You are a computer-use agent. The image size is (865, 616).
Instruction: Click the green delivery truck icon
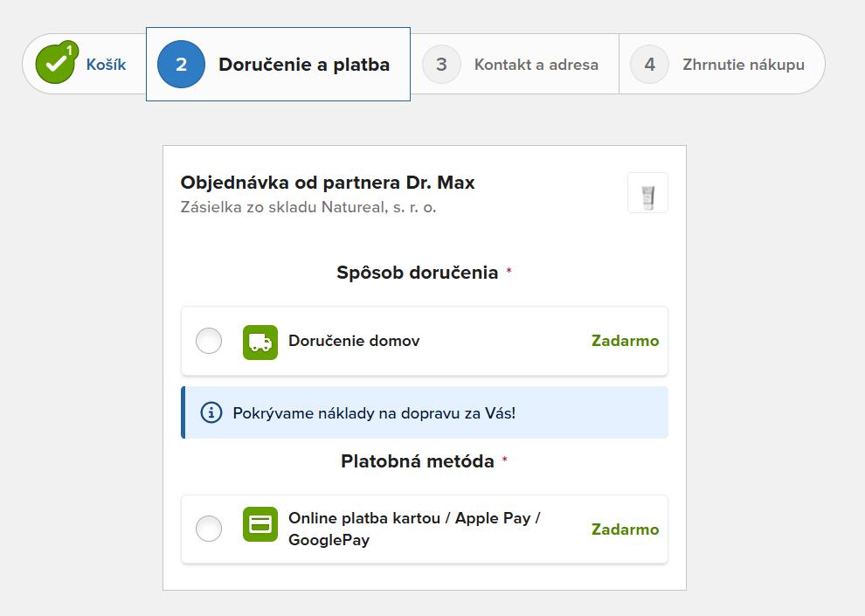pos(259,342)
